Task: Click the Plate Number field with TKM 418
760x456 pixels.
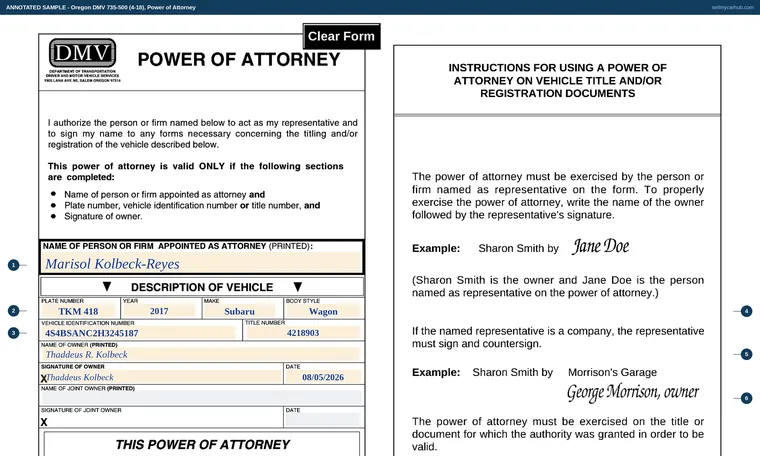Action: click(79, 311)
